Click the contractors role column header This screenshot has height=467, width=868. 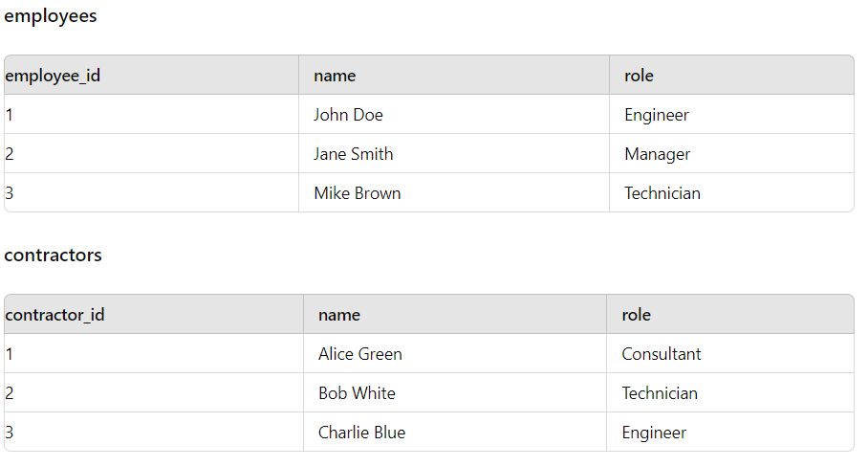point(730,315)
